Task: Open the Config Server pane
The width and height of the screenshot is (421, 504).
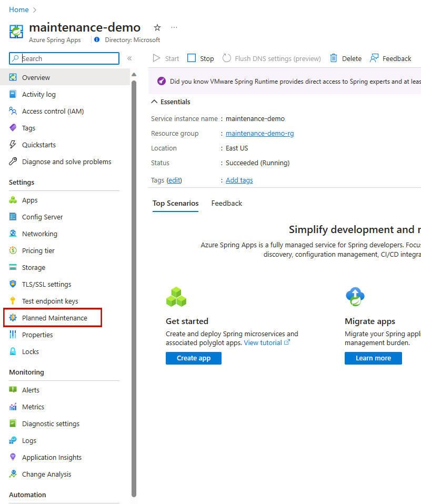Action: point(42,216)
